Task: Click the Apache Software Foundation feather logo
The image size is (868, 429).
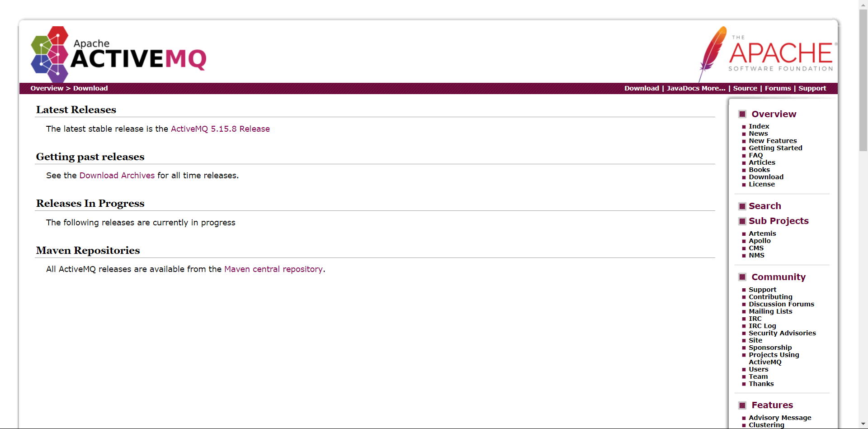Action: point(767,54)
